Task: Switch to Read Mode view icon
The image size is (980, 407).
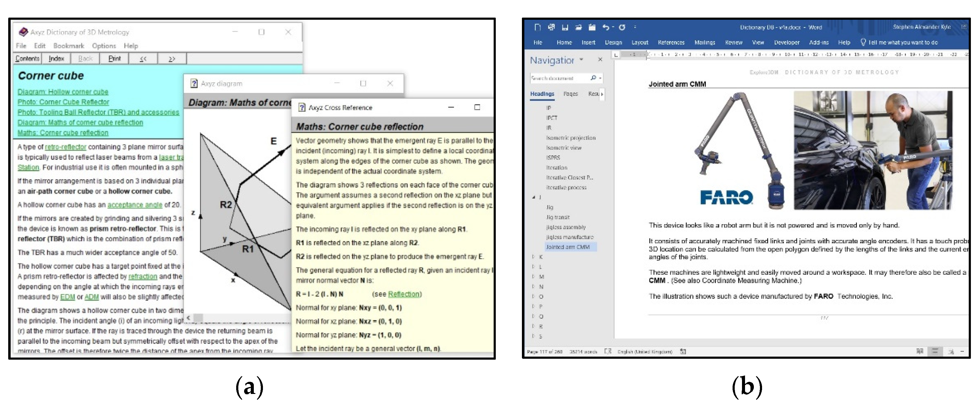Action: (x=920, y=351)
